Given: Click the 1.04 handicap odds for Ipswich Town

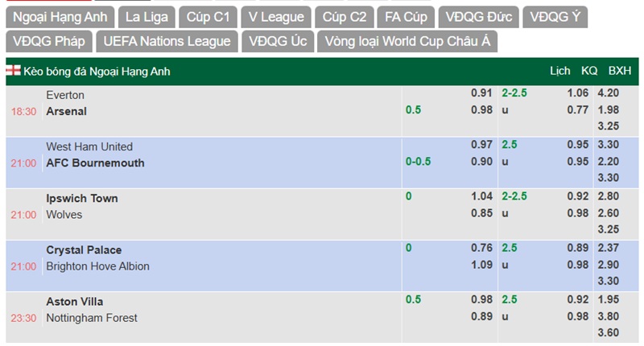Looking at the screenshot, I should coord(481,196).
